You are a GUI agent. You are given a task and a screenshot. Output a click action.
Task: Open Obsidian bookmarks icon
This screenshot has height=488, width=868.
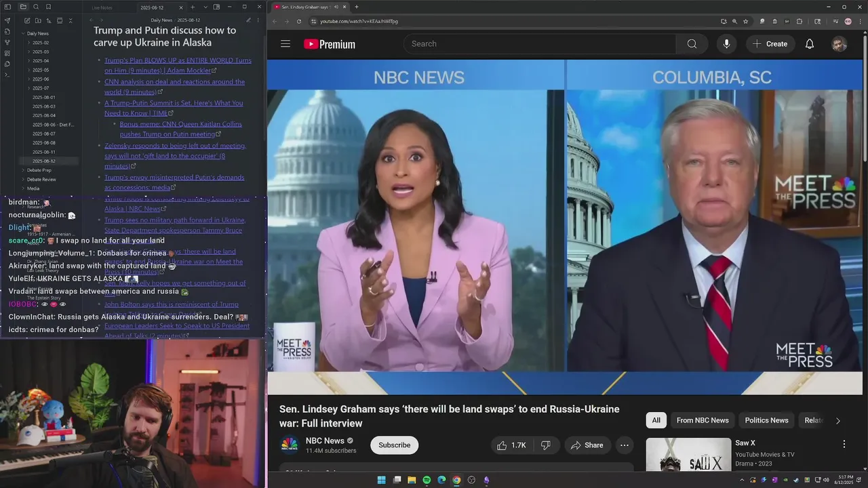click(x=48, y=7)
